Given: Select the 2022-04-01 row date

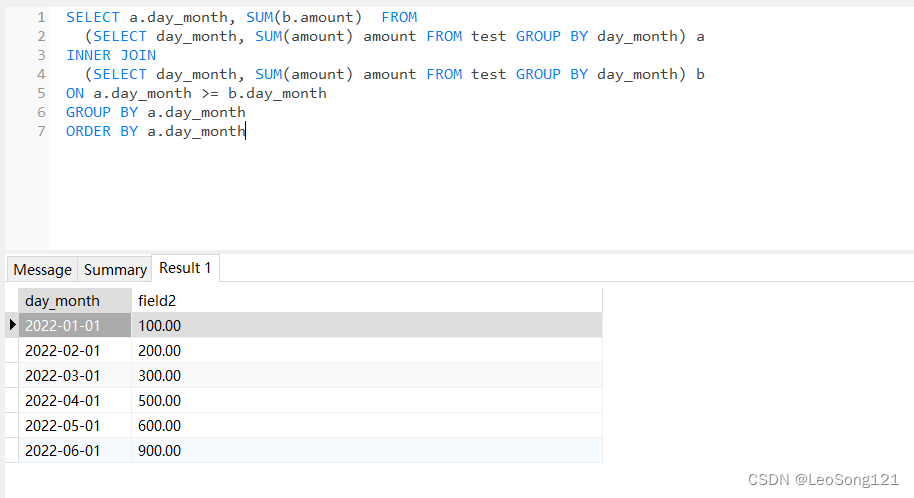Looking at the screenshot, I should pyautogui.click(x=63, y=400).
